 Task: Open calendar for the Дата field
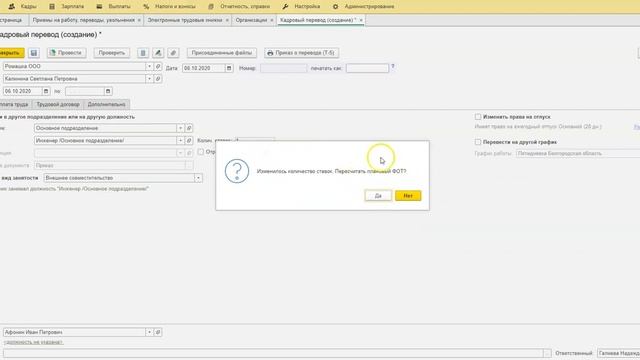pyautogui.click(x=229, y=68)
